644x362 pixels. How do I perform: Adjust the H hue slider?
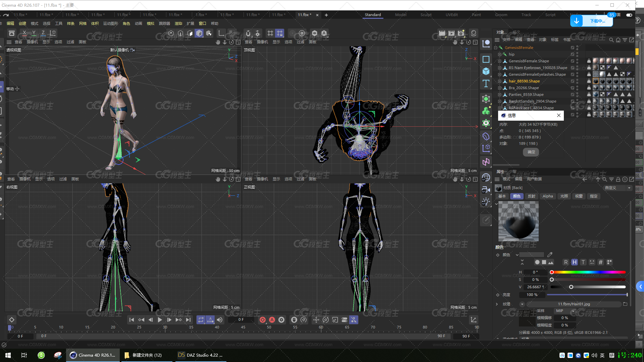point(588,272)
